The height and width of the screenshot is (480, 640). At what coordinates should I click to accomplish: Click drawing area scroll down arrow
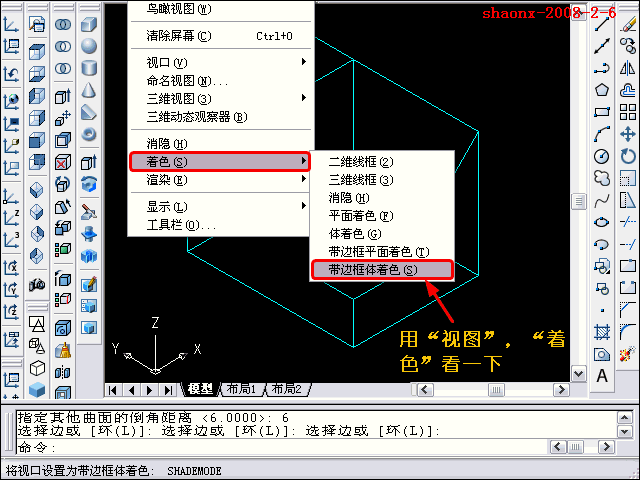pyautogui.click(x=578, y=373)
